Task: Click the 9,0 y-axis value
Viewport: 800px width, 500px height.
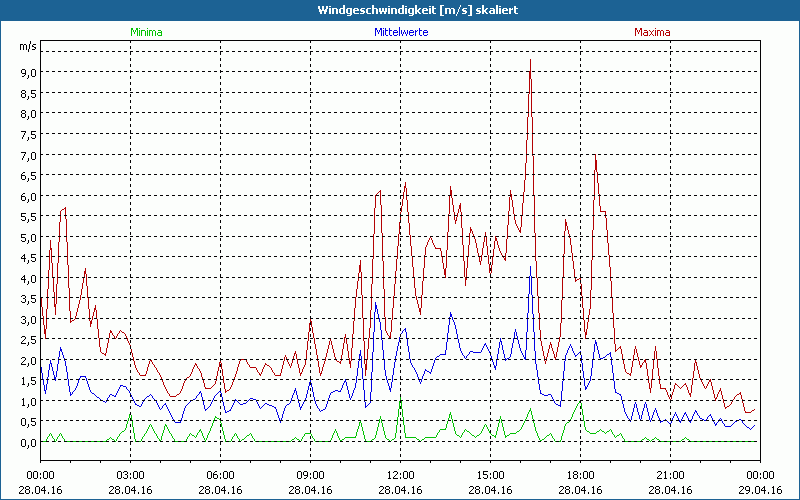Action: click(x=28, y=72)
